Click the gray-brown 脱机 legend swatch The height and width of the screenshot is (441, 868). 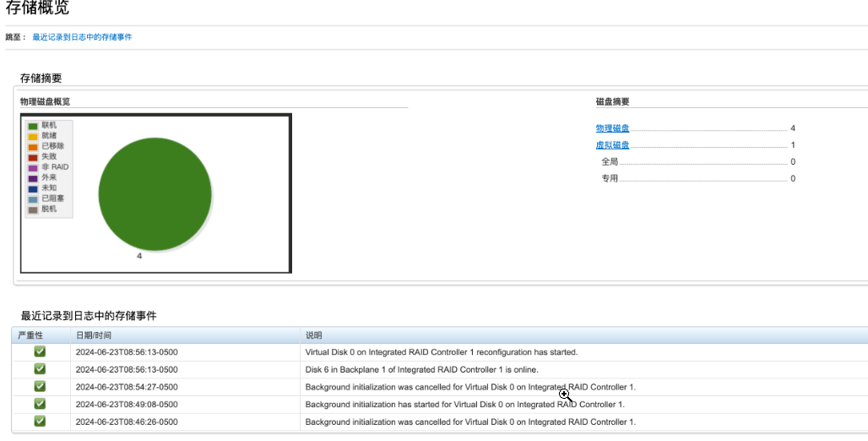pyautogui.click(x=33, y=210)
